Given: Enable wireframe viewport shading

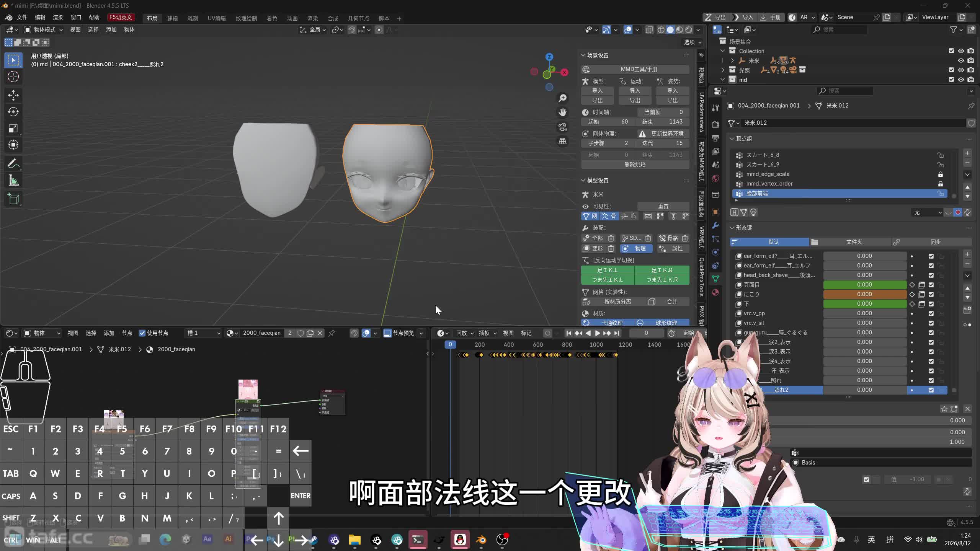Looking at the screenshot, I should pos(661,30).
